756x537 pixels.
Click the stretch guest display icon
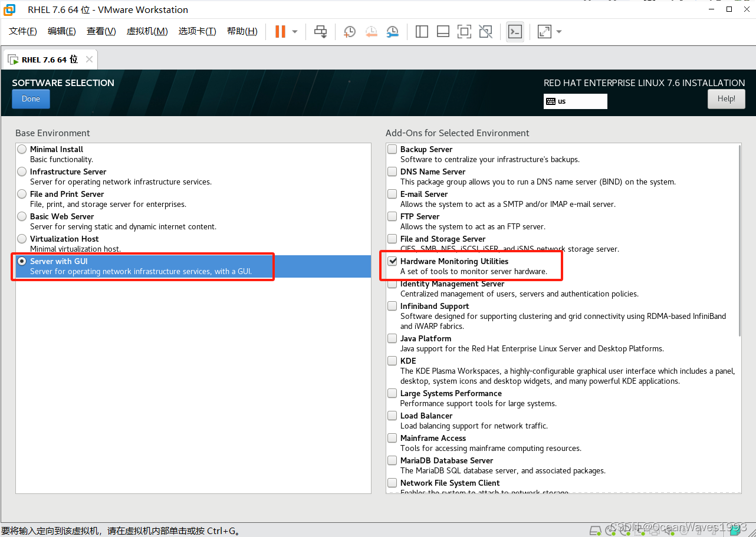point(544,31)
